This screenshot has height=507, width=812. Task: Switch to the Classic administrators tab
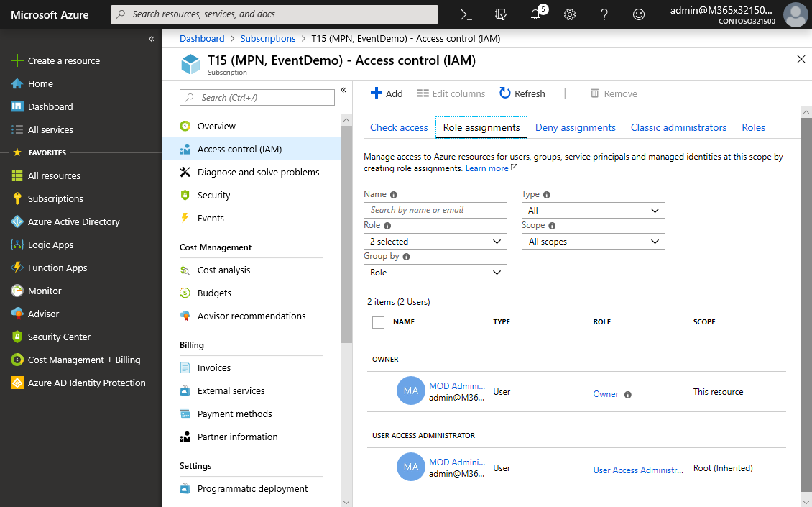click(x=678, y=127)
